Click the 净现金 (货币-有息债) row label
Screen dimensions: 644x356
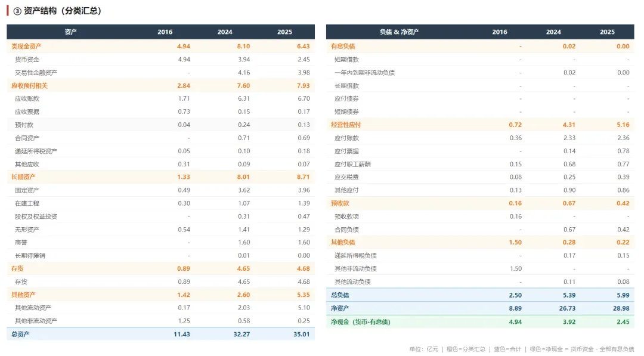tap(362, 322)
